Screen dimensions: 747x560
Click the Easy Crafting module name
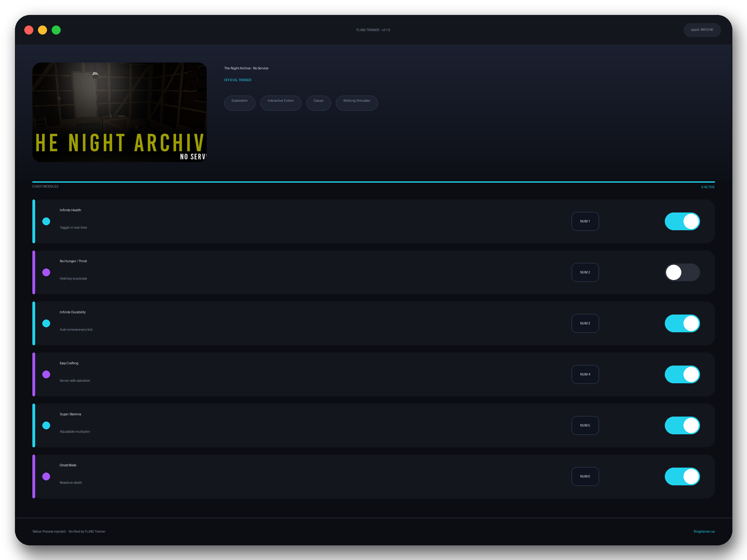[x=69, y=363]
